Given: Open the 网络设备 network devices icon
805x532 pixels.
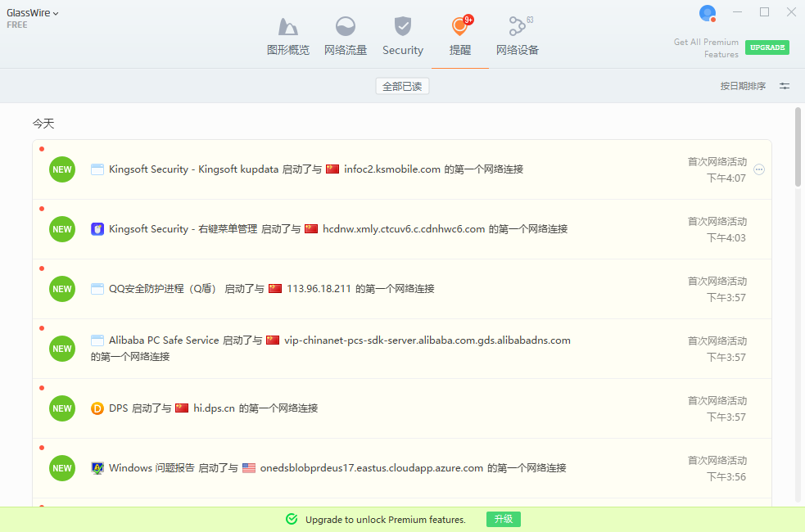Looking at the screenshot, I should pyautogui.click(x=517, y=27).
